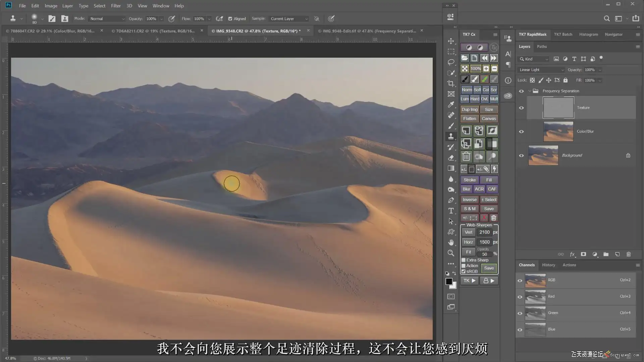The image size is (644, 362).
Task: Select the Lasso tool
Action: pyautogui.click(x=451, y=62)
